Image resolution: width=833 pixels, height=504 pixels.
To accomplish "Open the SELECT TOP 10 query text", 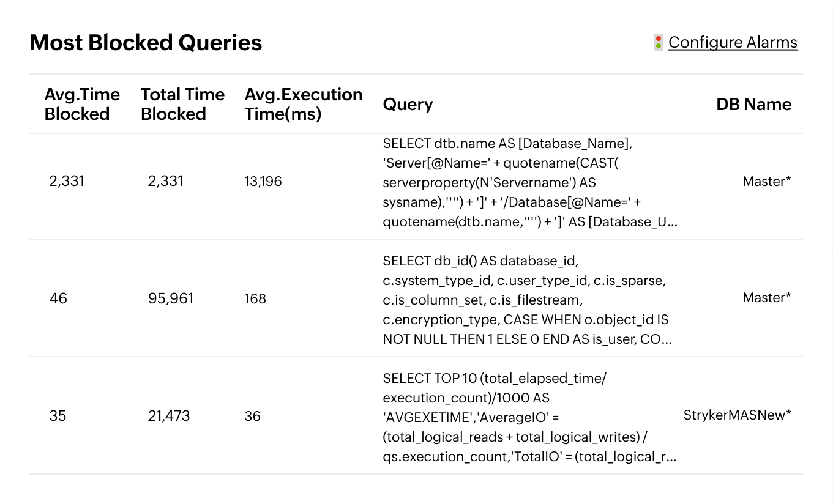I will (529, 417).
